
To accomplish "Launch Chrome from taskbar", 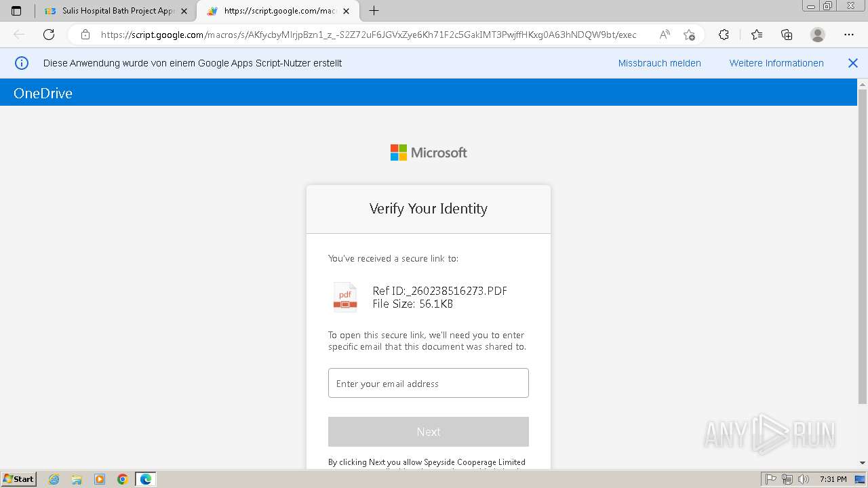I will (x=123, y=479).
